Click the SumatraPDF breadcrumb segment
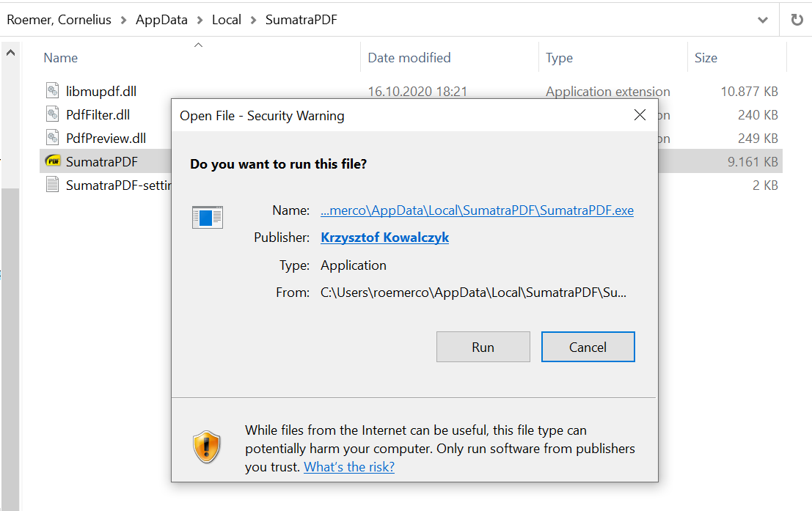Screen dimensions: 812x511 coord(301,20)
